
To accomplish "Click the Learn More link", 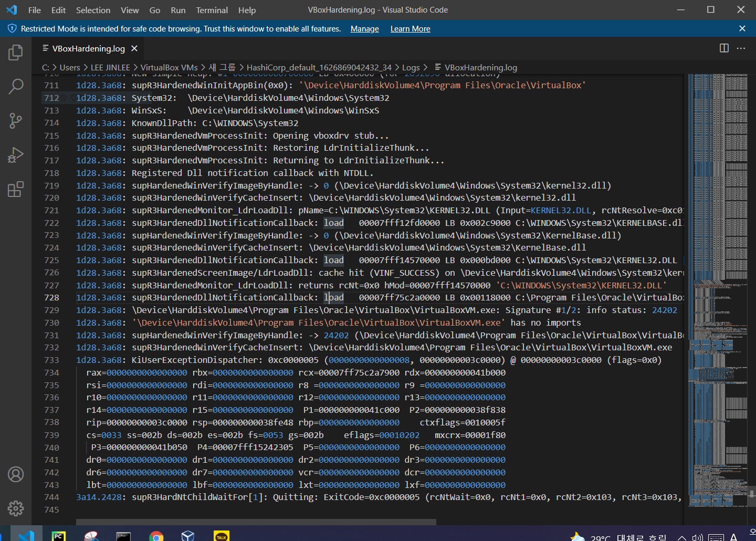I will pos(410,28).
